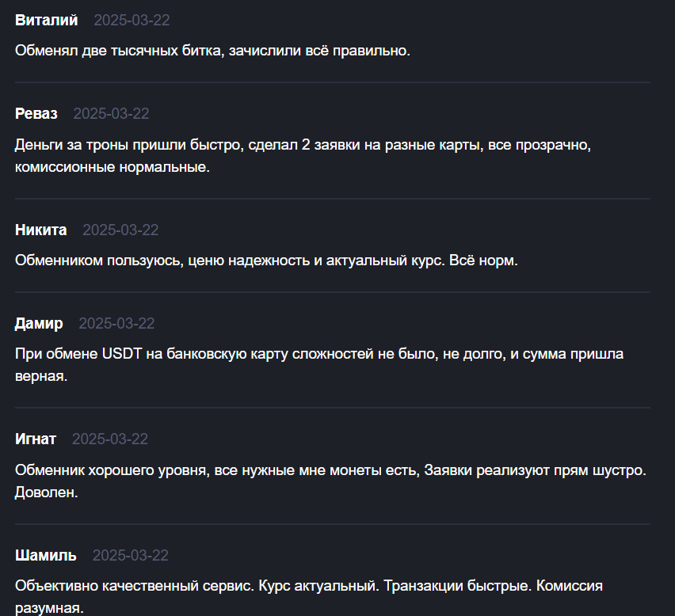Click the date next to Виталий
The height and width of the screenshot is (616, 675).
(x=132, y=21)
